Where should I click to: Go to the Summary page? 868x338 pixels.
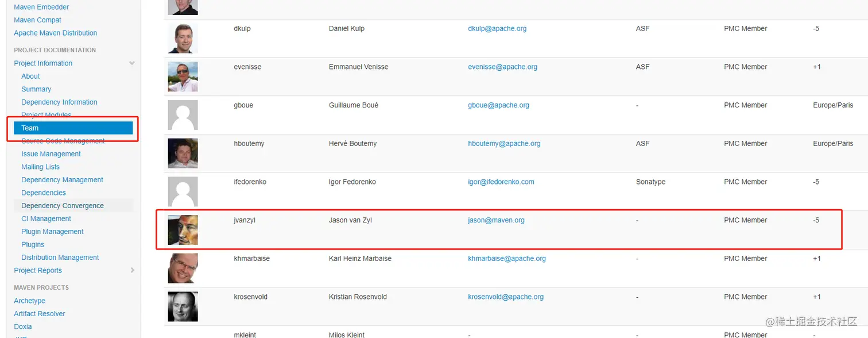click(x=36, y=89)
